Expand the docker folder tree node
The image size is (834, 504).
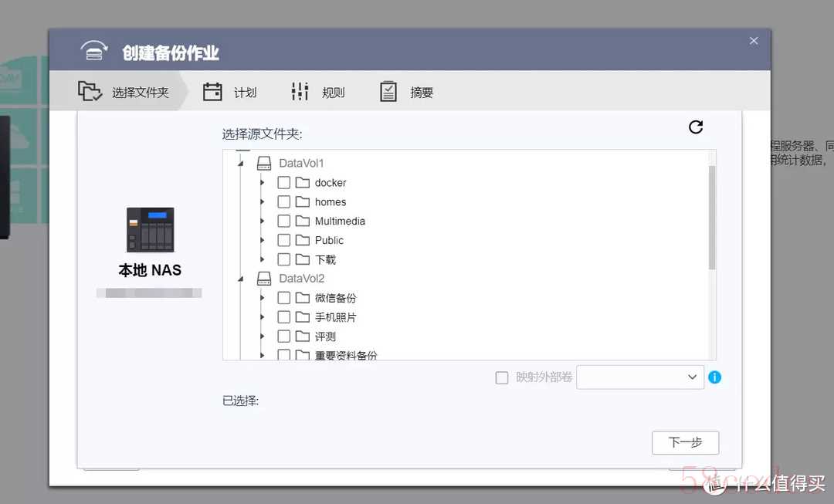pyautogui.click(x=263, y=183)
